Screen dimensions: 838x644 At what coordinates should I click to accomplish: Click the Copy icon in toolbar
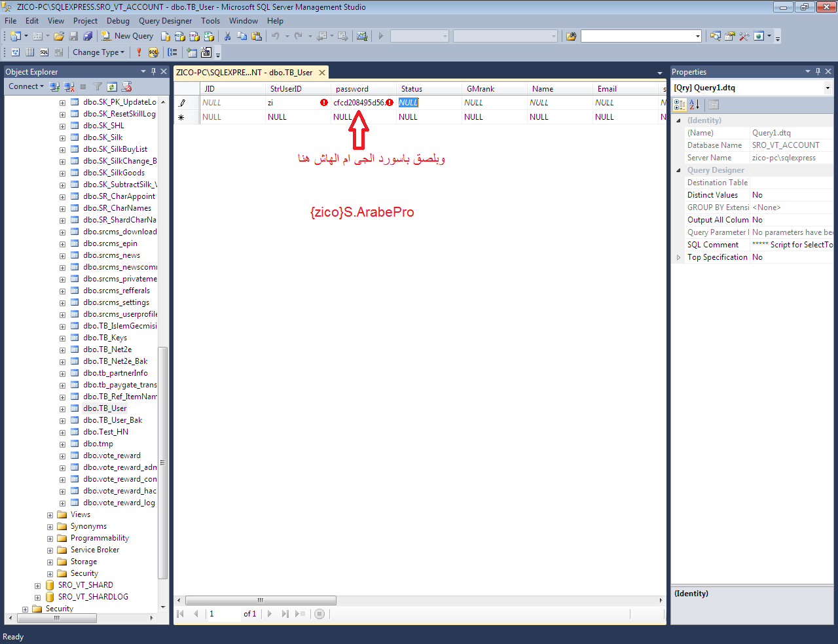click(x=242, y=36)
